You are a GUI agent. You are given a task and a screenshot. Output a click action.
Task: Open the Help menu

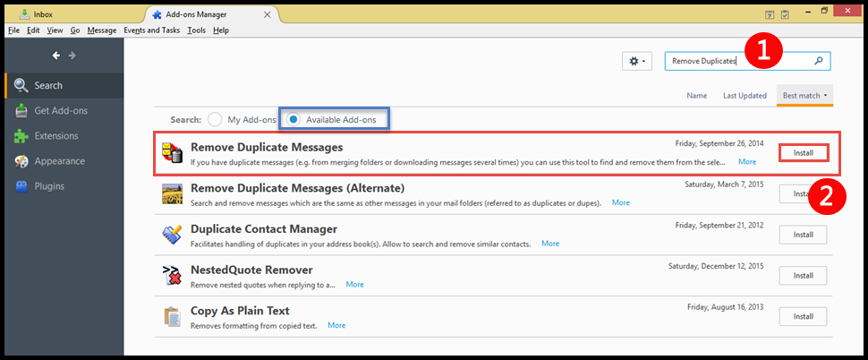point(221,30)
